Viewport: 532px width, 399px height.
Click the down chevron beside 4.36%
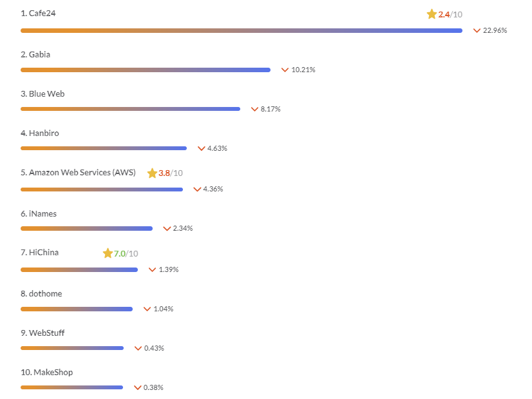click(197, 189)
